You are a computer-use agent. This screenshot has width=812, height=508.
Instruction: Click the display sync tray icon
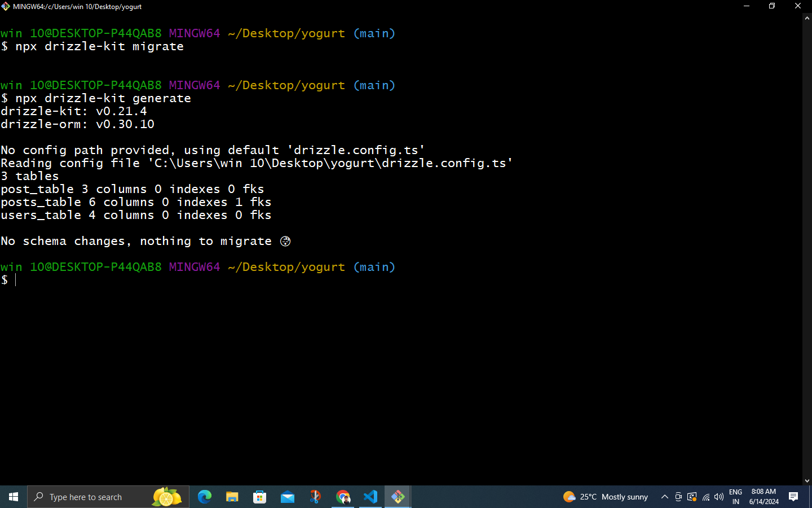(x=692, y=497)
